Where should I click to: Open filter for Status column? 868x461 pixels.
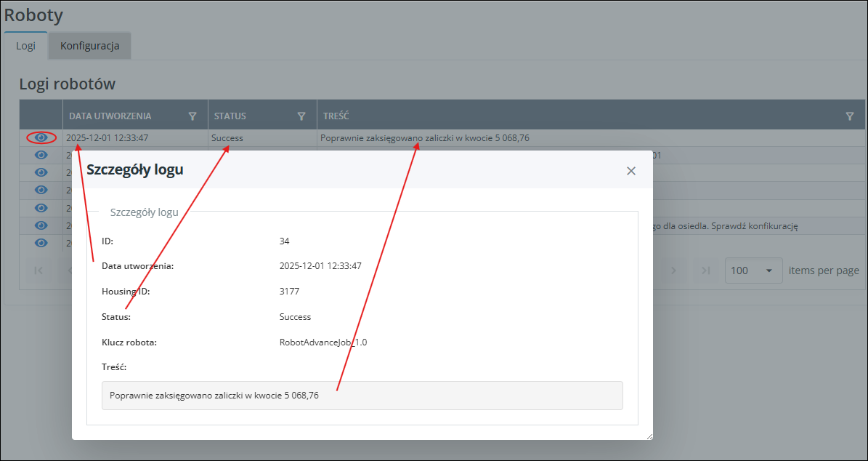(x=301, y=116)
